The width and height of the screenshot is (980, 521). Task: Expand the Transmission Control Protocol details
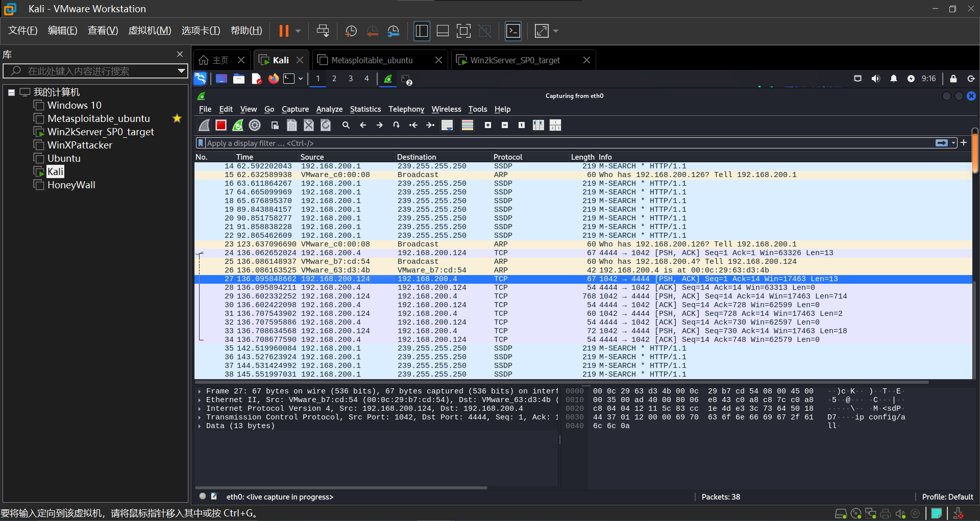200,417
